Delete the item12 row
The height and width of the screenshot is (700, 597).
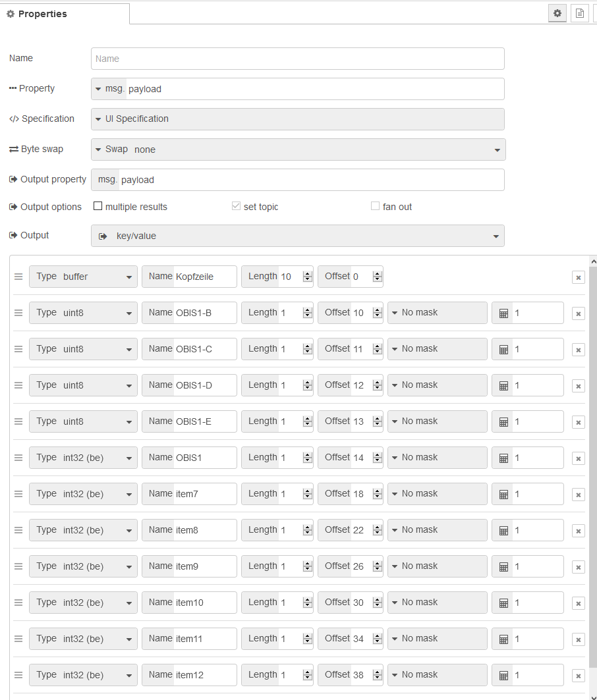pos(578,676)
